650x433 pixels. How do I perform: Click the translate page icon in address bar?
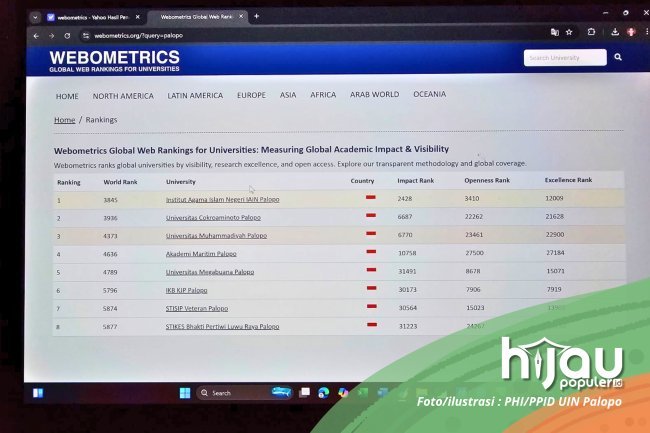click(x=554, y=32)
